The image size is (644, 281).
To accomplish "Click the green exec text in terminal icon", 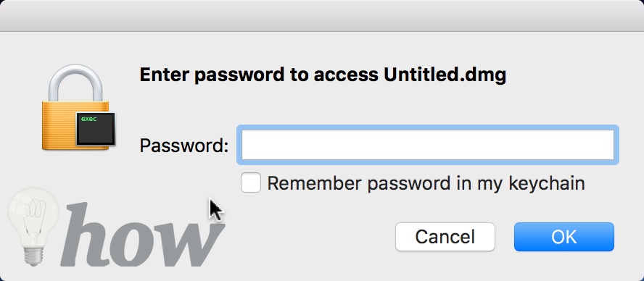I will point(89,119).
